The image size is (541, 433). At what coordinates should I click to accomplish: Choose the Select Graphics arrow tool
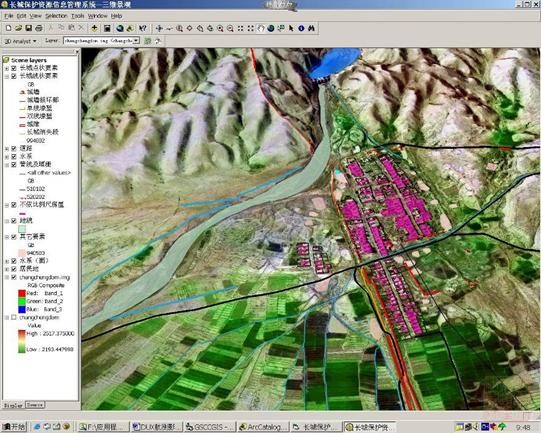tap(291, 28)
